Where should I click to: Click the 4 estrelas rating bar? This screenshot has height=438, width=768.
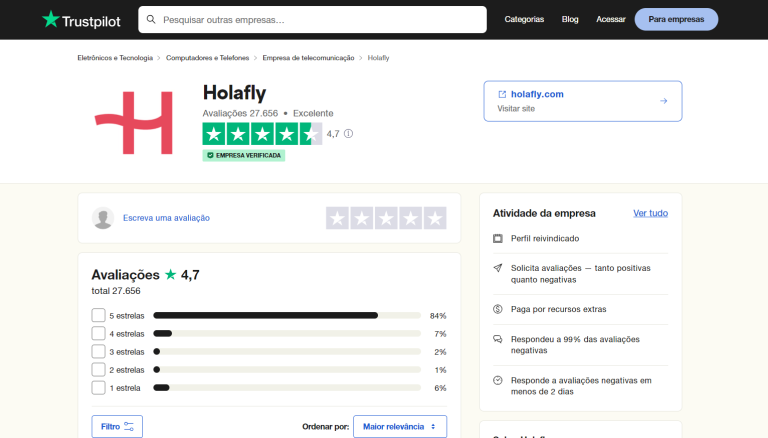[287, 334]
